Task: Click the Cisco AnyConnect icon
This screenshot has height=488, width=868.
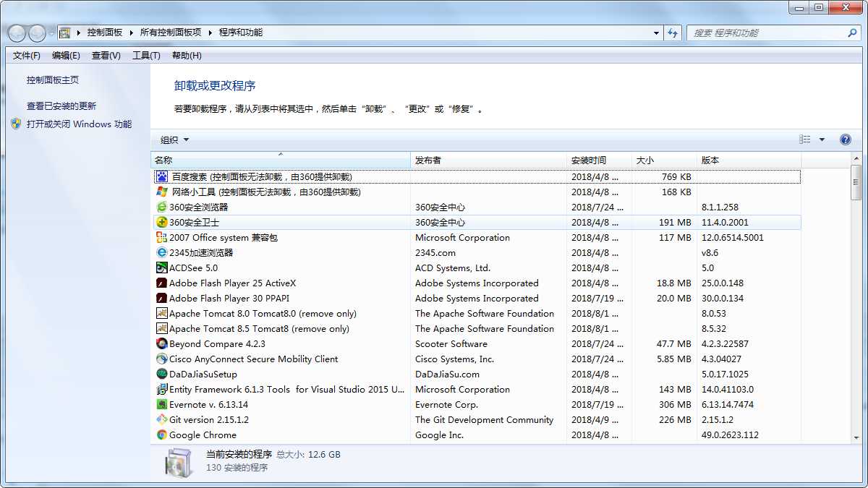Action: tap(162, 359)
